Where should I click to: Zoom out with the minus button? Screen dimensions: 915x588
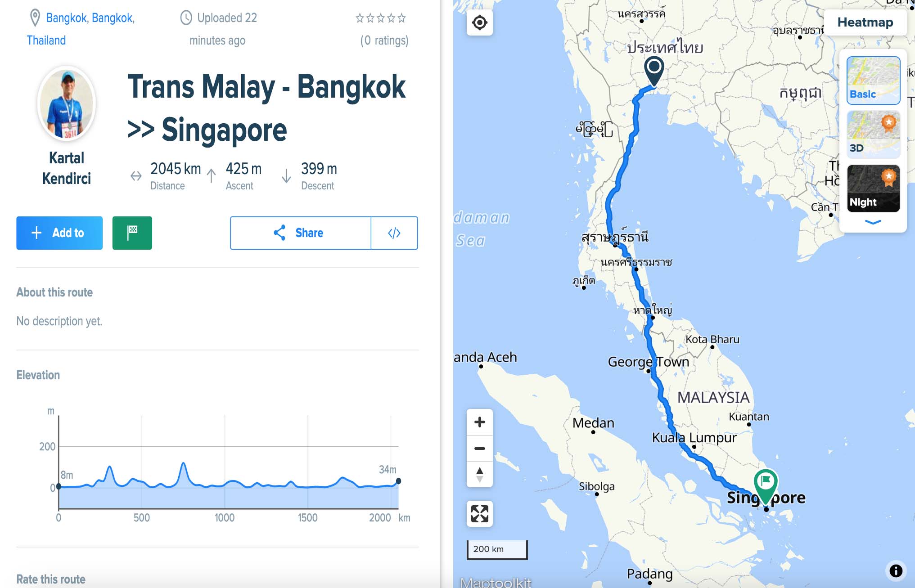(x=480, y=448)
